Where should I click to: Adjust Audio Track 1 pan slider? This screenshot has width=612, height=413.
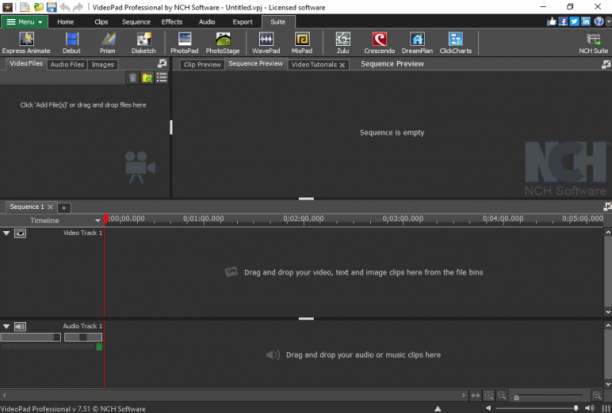coord(83,337)
